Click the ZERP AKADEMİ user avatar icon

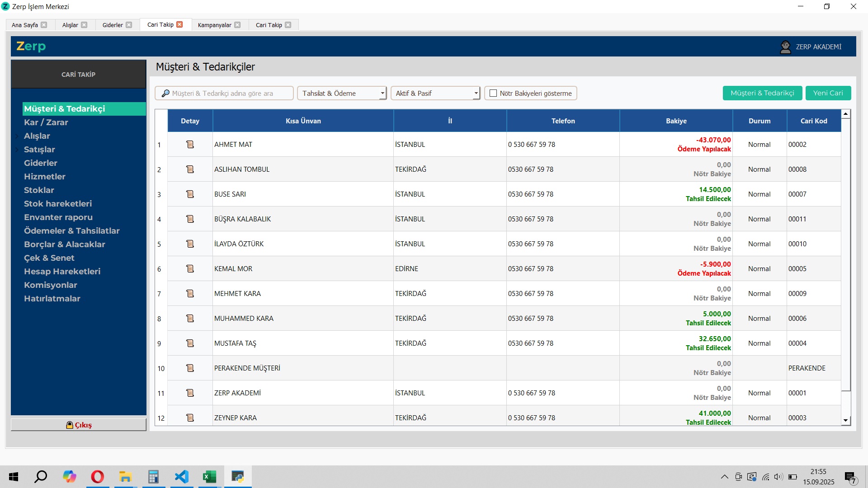coord(785,47)
